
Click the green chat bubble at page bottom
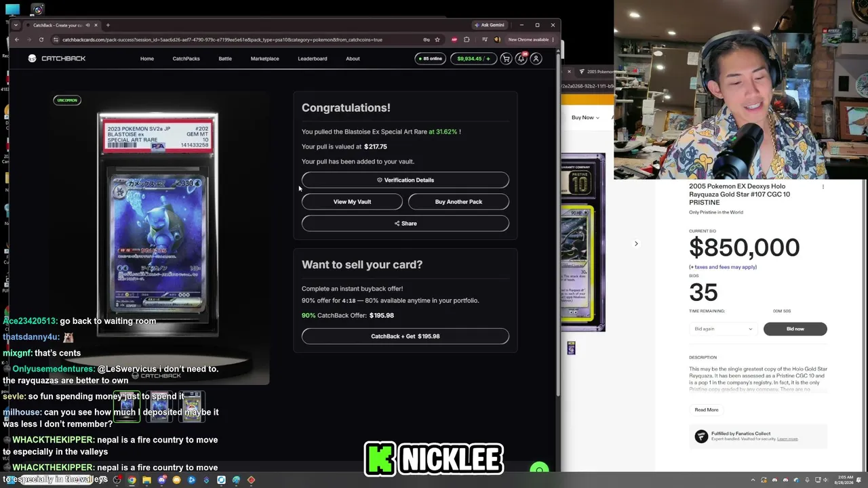[x=539, y=468]
